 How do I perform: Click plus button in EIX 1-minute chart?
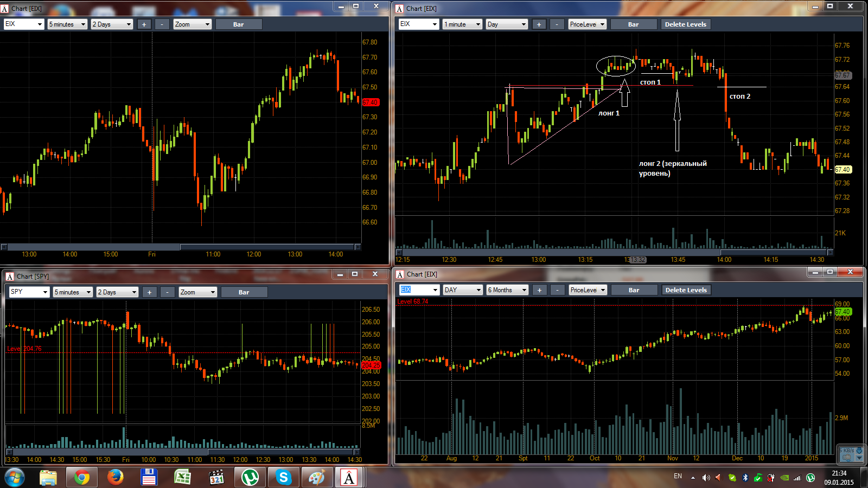tap(539, 24)
